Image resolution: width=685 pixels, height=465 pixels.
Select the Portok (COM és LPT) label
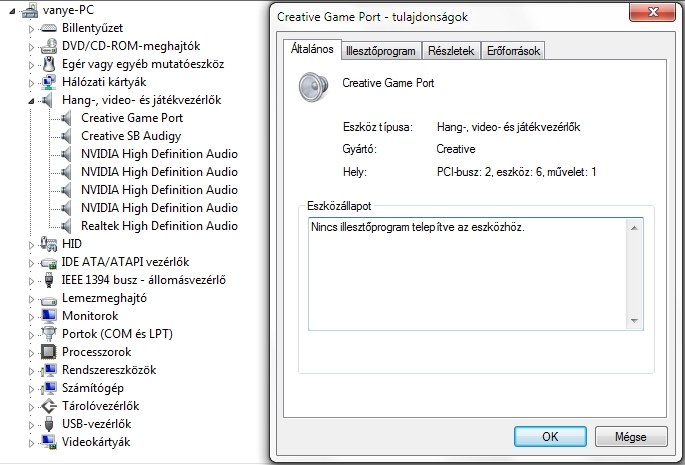coord(117,334)
